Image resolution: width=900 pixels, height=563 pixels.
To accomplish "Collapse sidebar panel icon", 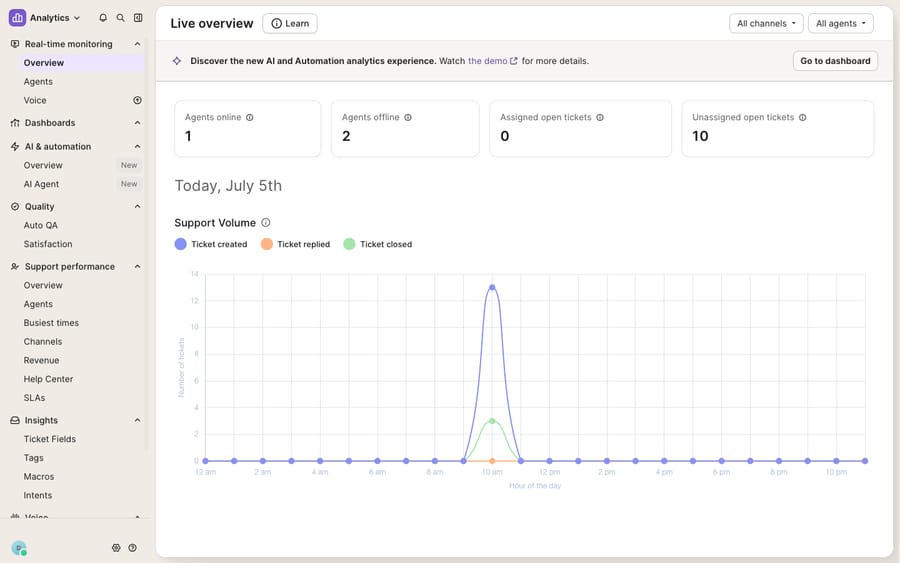I will tap(138, 18).
